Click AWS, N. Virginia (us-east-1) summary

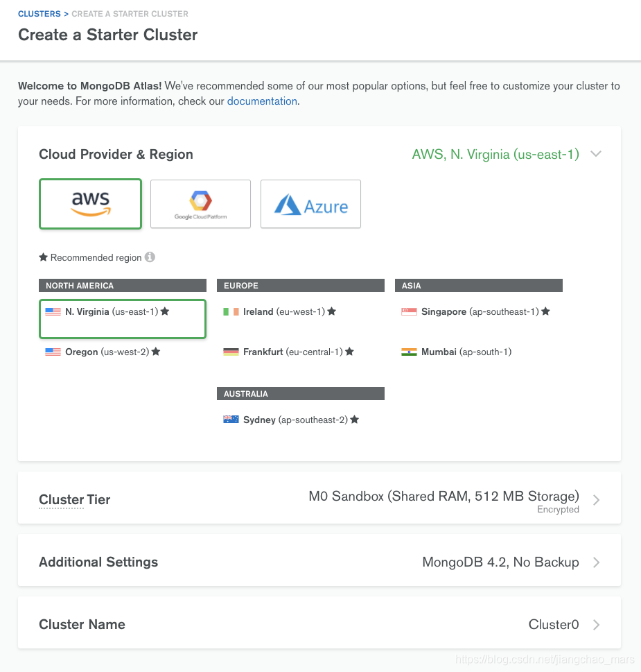coord(495,154)
